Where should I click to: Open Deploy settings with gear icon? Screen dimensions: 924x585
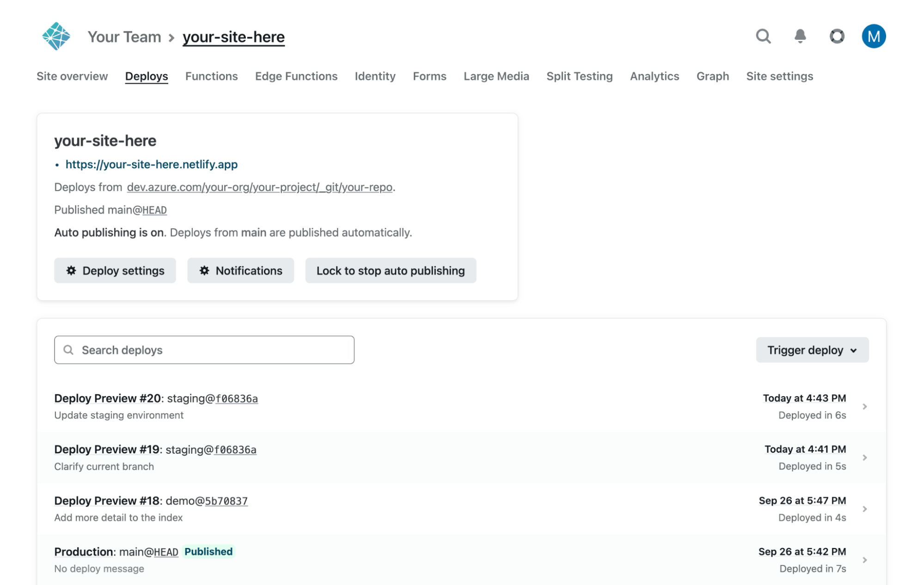[x=115, y=271]
